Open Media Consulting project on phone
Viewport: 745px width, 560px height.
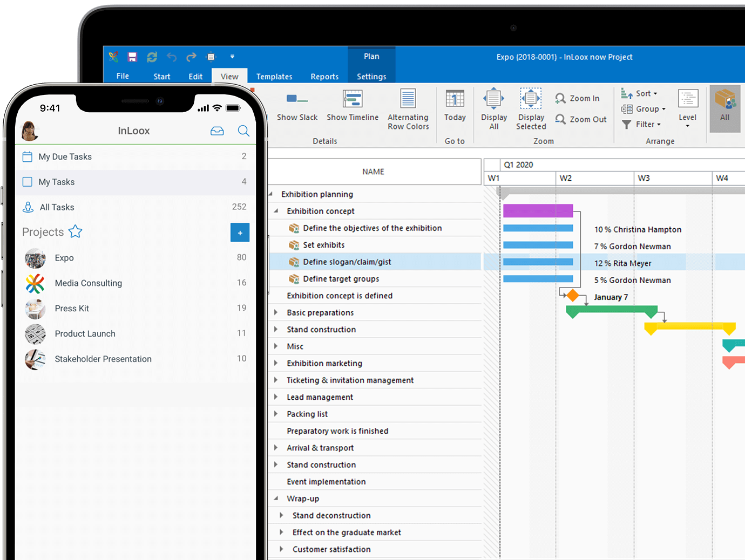[135, 283]
